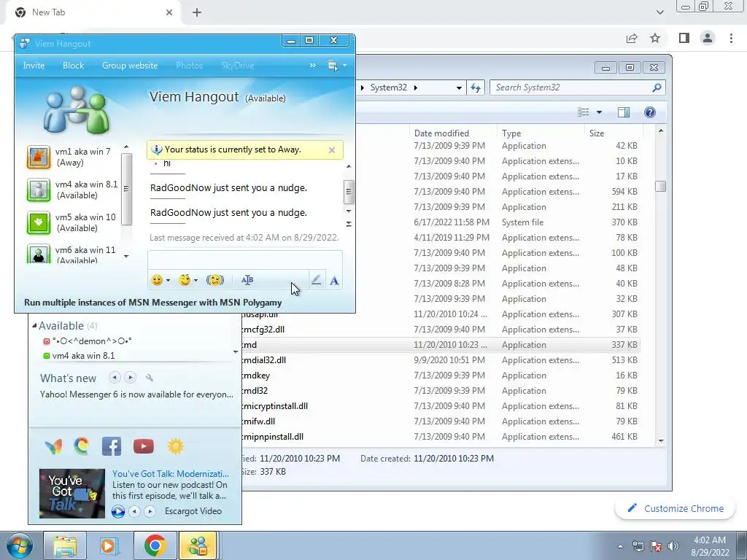
Task: Open the YouTube icon in Messenger
Action: pyautogui.click(x=144, y=447)
